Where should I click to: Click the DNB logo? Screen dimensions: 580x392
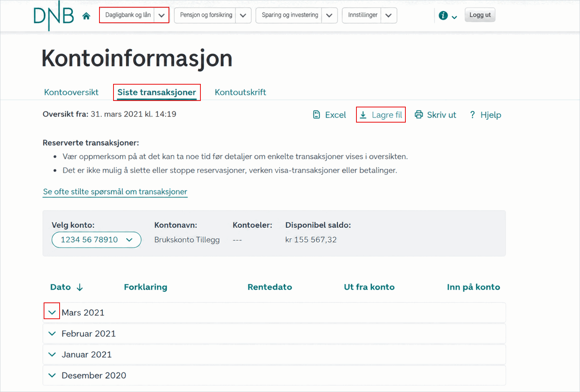[x=54, y=16]
